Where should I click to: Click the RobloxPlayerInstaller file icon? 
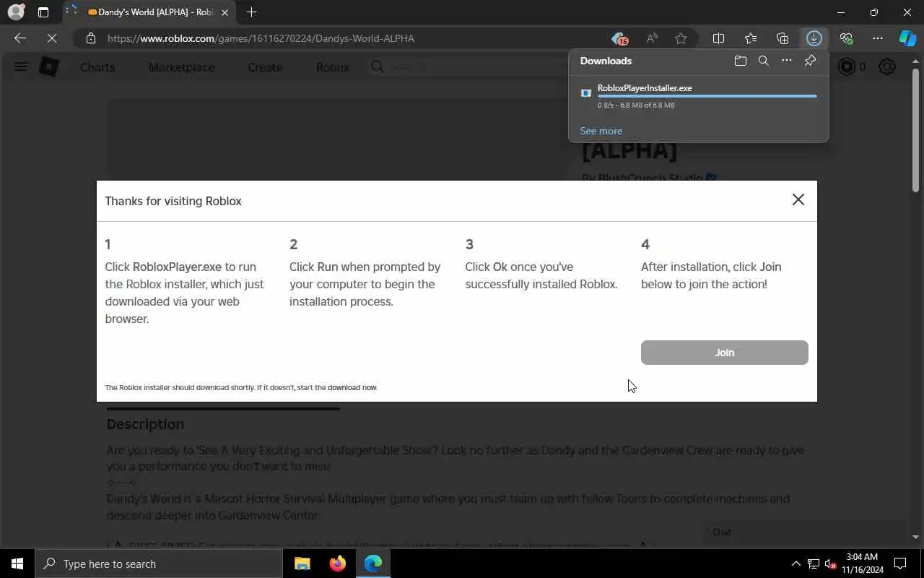(586, 93)
